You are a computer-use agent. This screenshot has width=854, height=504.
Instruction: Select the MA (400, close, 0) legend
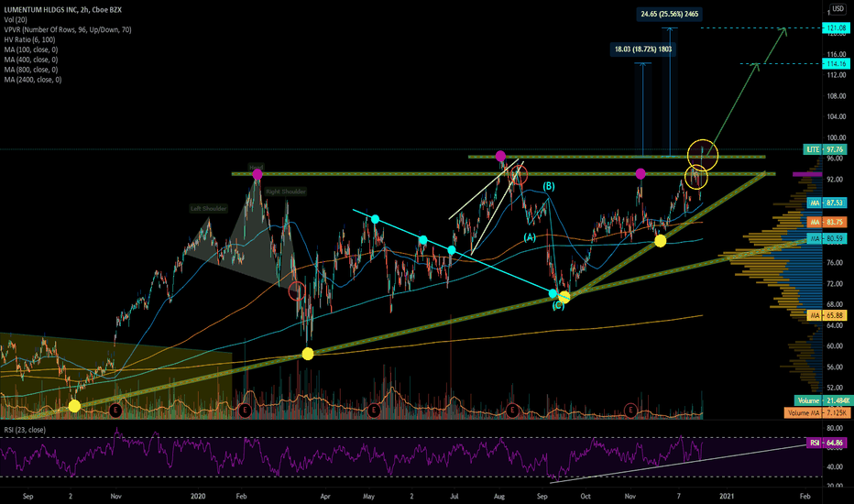(x=31, y=60)
